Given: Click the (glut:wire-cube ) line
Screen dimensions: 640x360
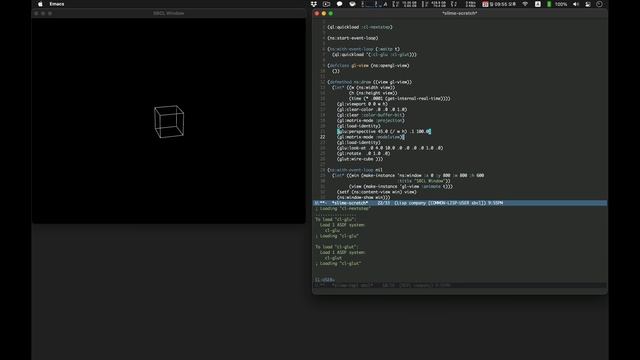Looking at the screenshot, I should pyautogui.click(x=360, y=159).
